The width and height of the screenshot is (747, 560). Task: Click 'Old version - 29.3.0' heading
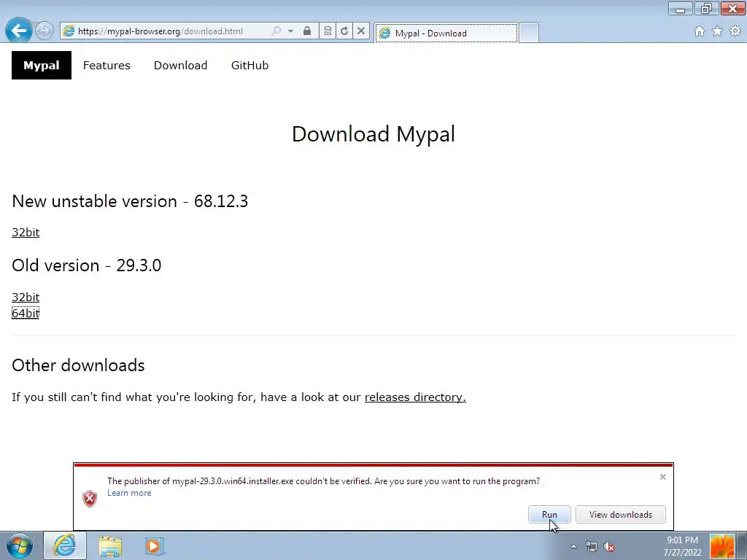[x=87, y=265]
